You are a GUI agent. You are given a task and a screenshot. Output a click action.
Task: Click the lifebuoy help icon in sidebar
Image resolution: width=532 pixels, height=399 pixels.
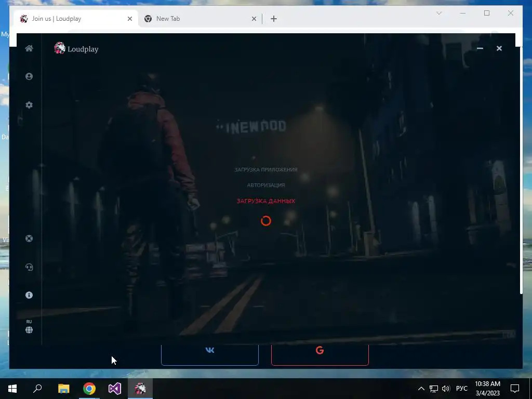coord(29,238)
